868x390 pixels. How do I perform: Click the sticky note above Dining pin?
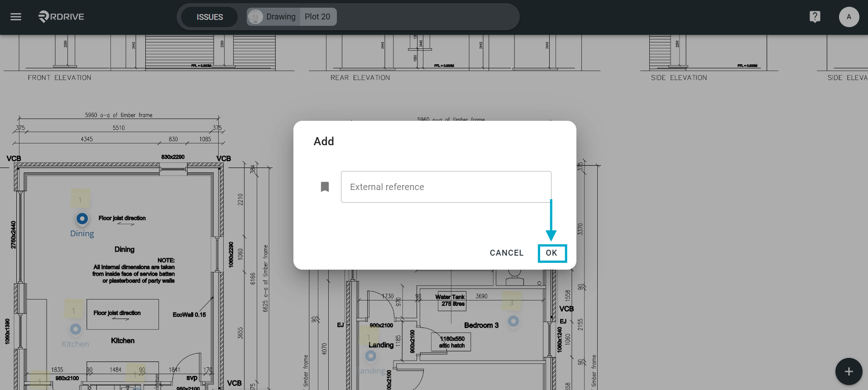coord(81,199)
